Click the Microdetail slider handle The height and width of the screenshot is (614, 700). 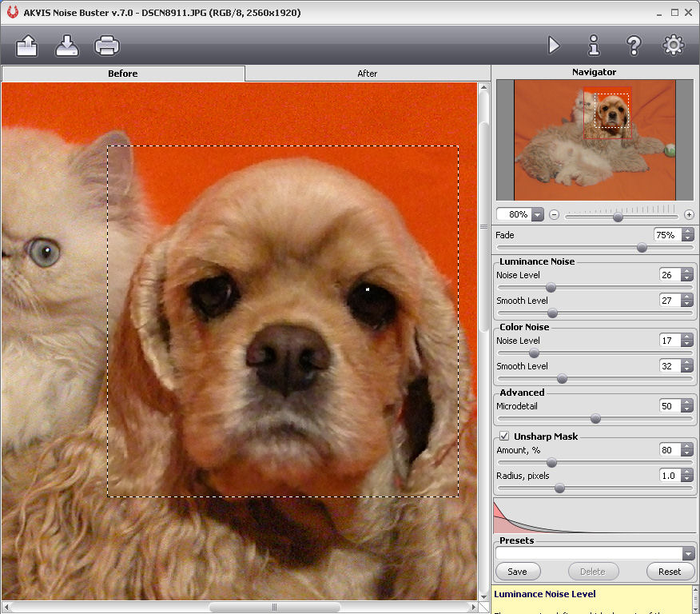point(595,418)
